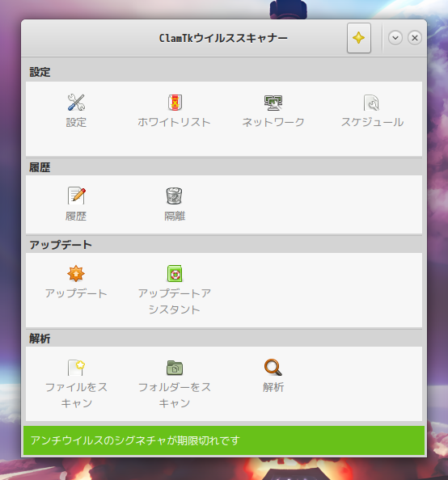Click the スケジュール text label
This screenshot has width=448, height=480.
[372, 122]
